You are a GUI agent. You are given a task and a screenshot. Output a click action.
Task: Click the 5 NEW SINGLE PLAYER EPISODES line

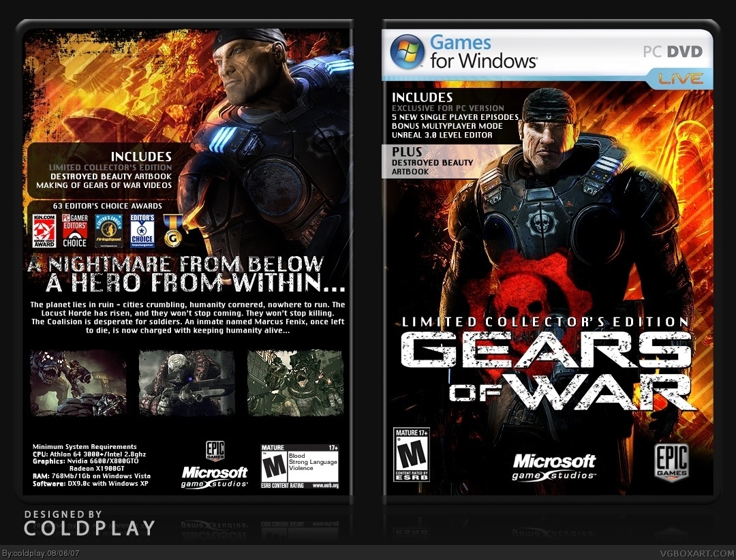(x=455, y=117)
